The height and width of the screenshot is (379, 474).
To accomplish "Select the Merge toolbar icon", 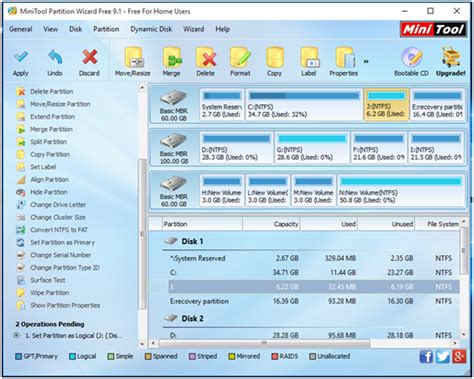I will click(x=172, y=57).
